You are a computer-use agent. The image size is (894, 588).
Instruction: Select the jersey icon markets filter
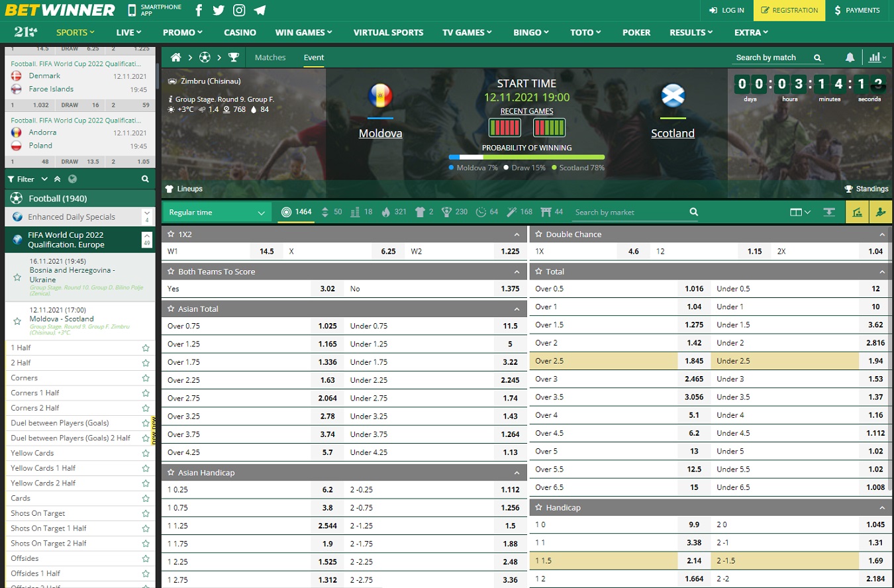click(x=424, y=212)
